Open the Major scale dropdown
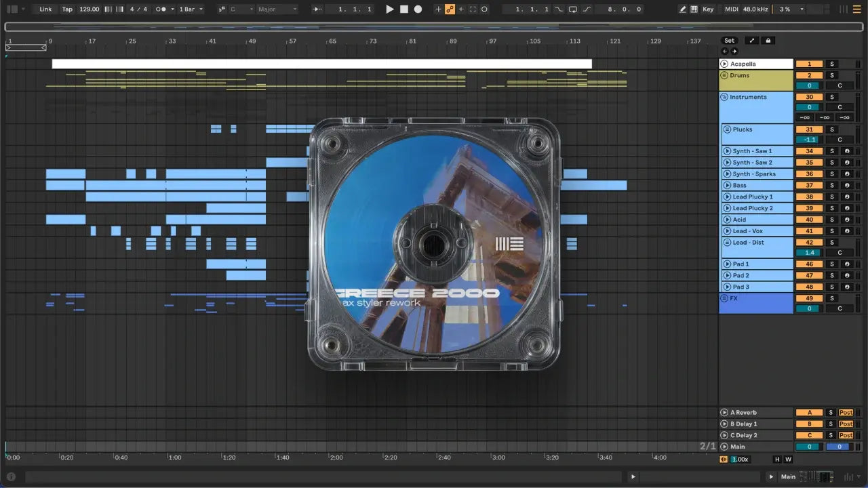The width and height of the screenshot is (868, 488). pyautogui.click(x=277, y=9)
